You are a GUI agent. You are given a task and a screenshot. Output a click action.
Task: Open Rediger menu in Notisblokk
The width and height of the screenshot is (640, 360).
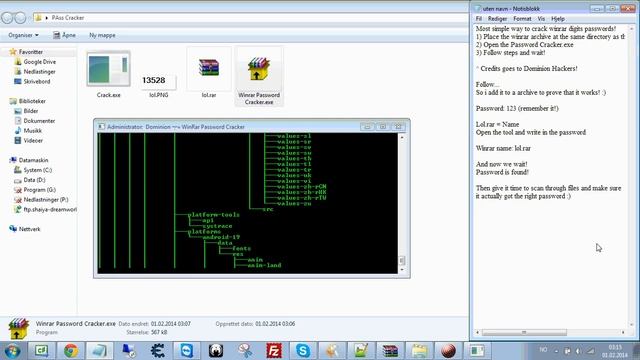(497, 19)
